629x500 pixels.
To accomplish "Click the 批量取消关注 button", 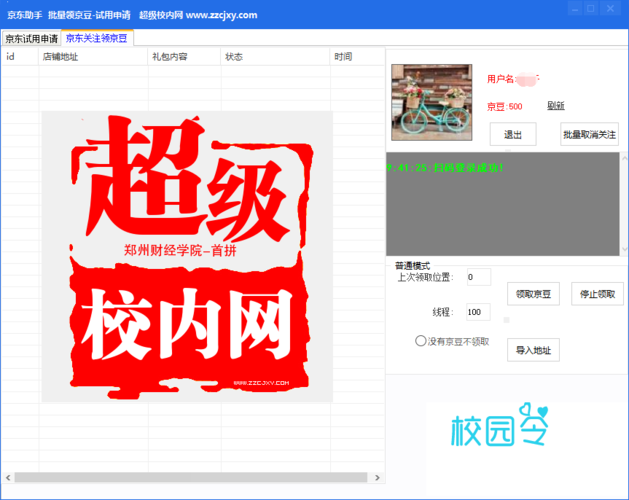I will pos(589,134).
